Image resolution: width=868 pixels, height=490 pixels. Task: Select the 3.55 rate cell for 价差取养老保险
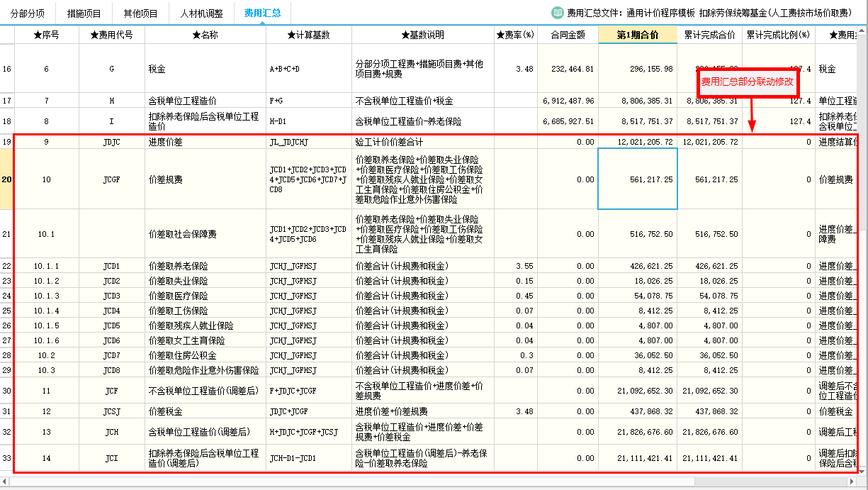click(515, 266)
